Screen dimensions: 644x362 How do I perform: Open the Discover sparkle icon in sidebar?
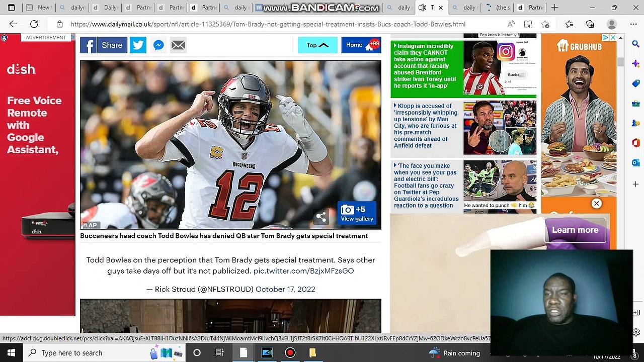point(635,64)
